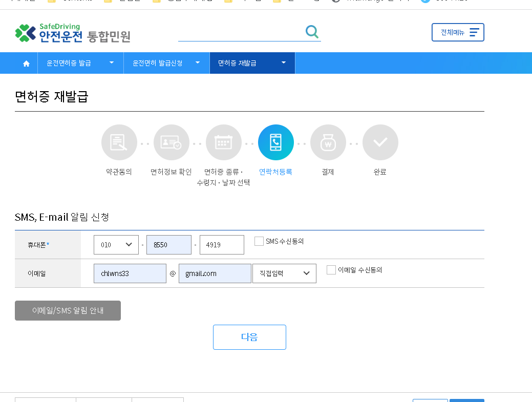Enable the SMS 수신동의 checkbox
This screenshot has width=532, height=402.
point(259,241)
